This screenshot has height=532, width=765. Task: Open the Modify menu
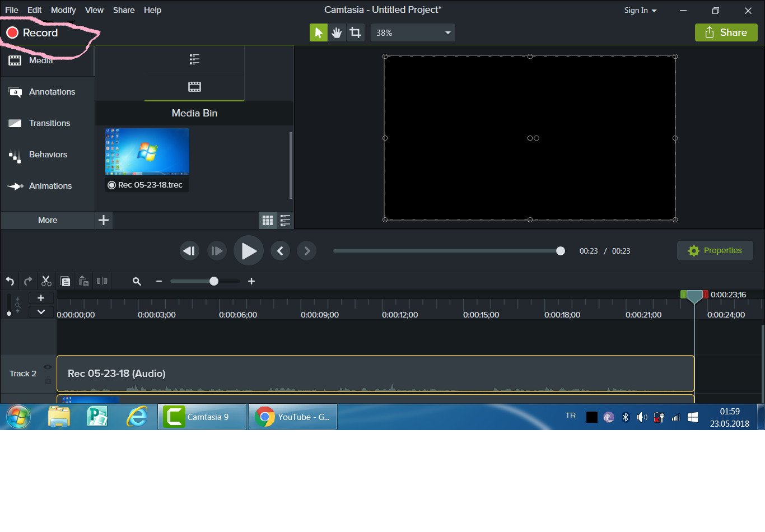[63, 10]
